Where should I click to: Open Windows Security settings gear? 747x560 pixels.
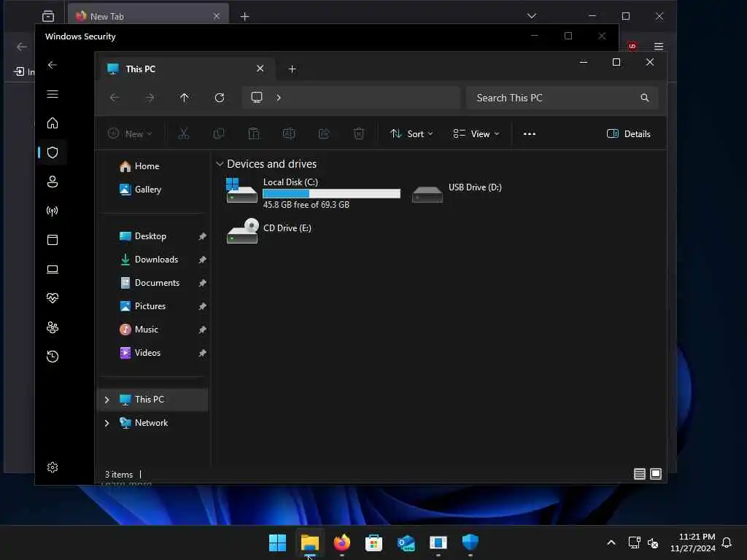tap(53, 467)
